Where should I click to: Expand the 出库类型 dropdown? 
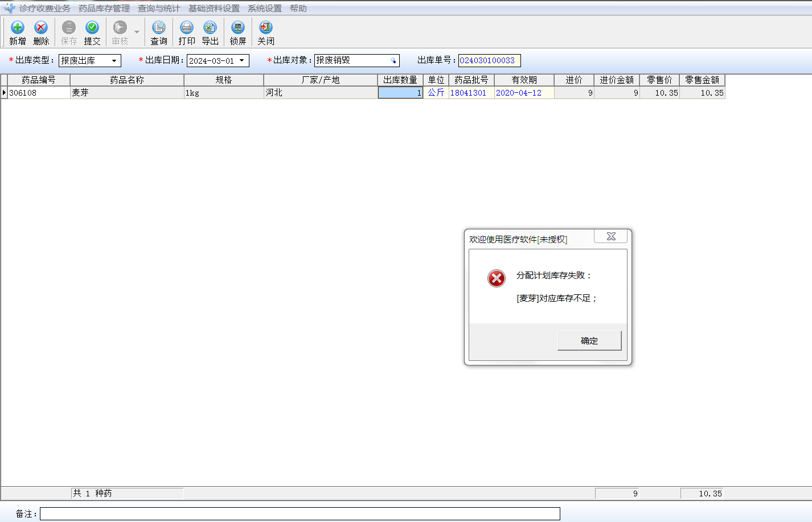coord(114,61)
